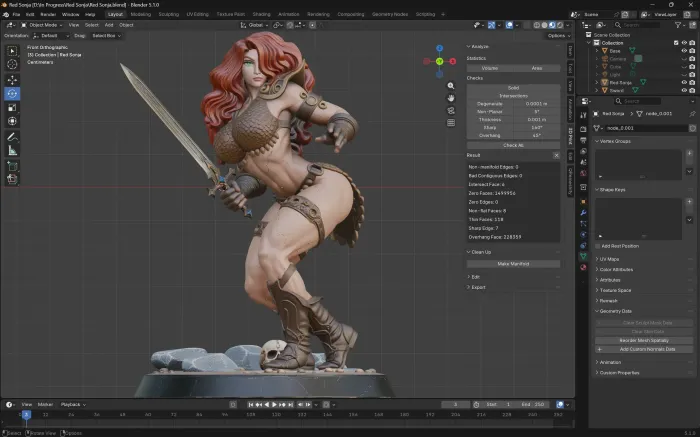The width and height of the screenshot is (700, 437).
Task: Open the Render menu
Action: (48, 14)
